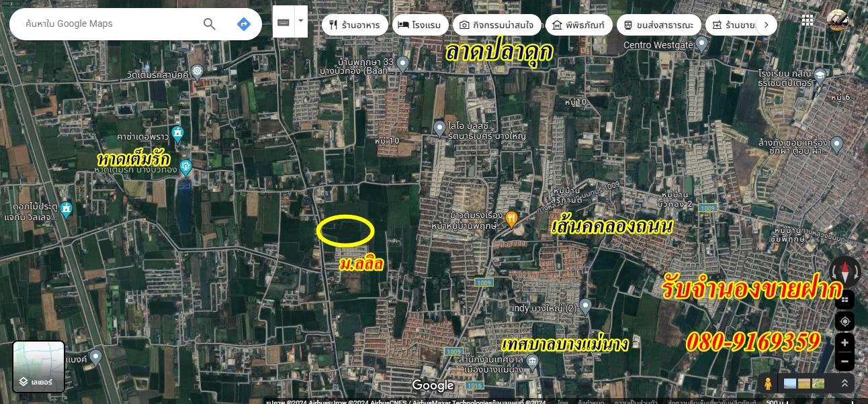Image resolution: width=868 pixels, height=404 pixels.
Task: Click the search magnifier icon
Action: pyautogui.click(x=210, y=24)
